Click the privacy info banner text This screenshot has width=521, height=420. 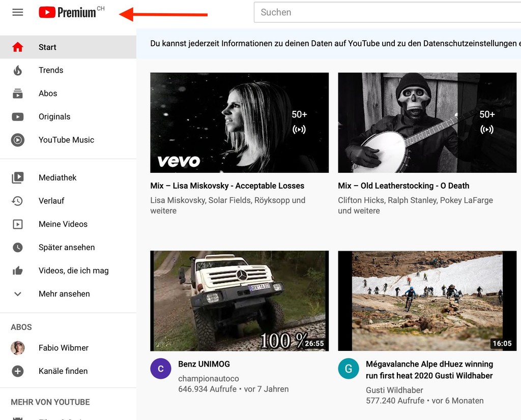click(336, 44)
